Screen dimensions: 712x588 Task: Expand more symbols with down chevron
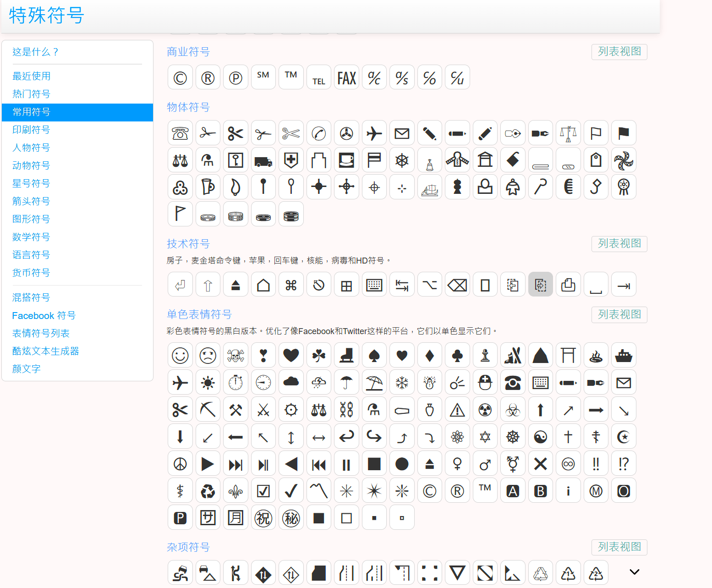coord(634,572)
